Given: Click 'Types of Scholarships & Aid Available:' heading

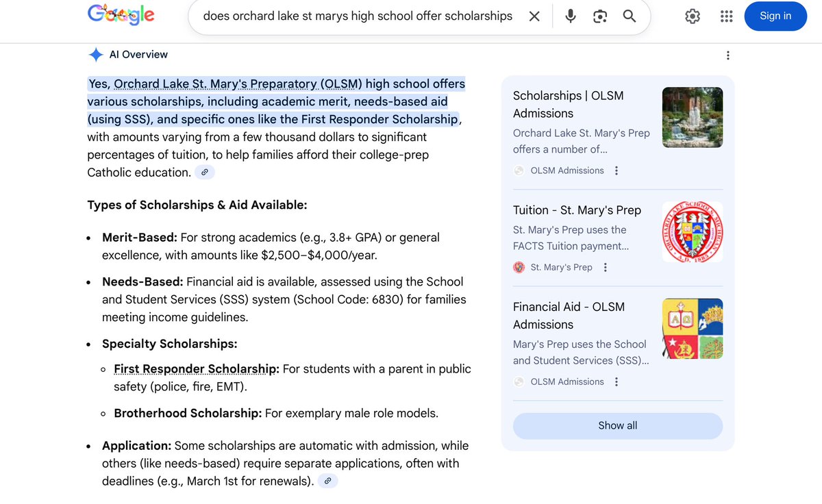Looking at the screenshot, I should [197, 205].
